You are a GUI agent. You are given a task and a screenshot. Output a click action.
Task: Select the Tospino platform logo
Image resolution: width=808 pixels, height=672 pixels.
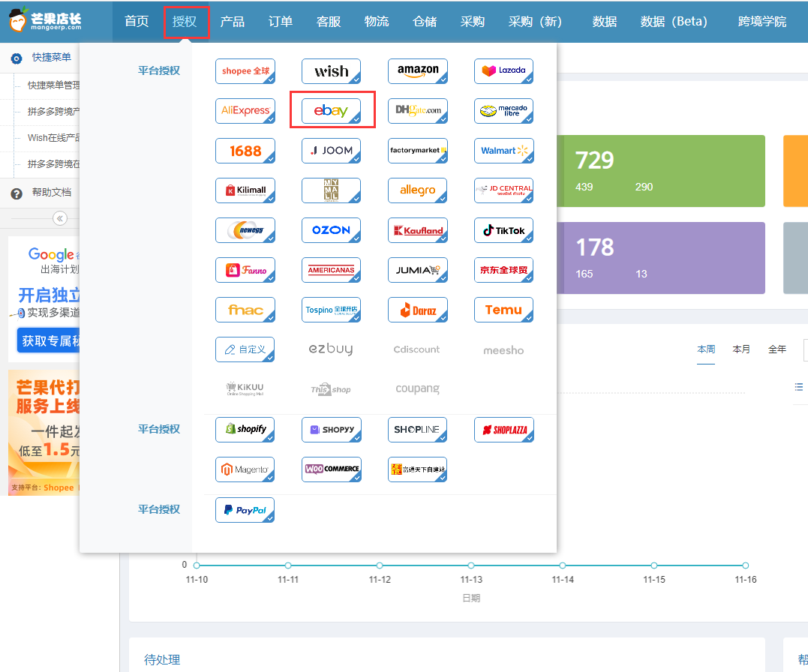click(331, 309)
